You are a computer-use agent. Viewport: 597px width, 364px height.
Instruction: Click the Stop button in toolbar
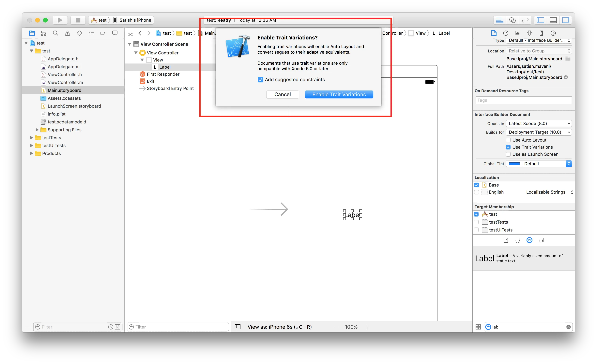pos(78,20)
